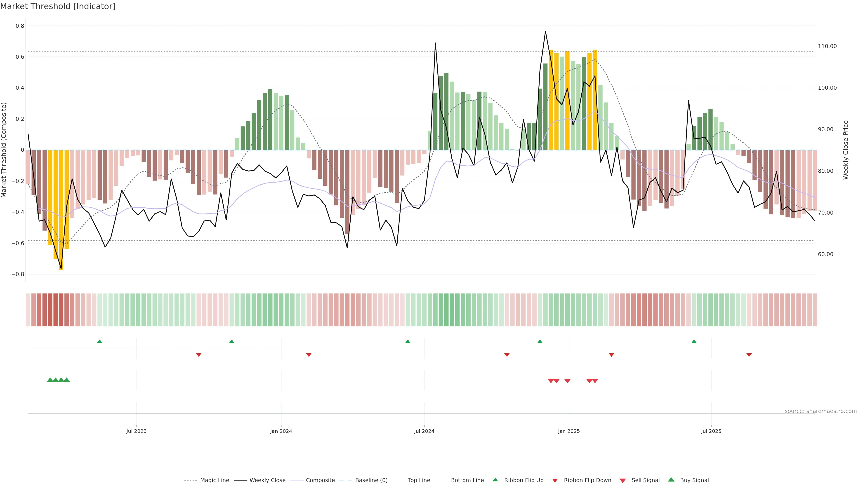Click the leftmost green Buy Signal triangle
Screen dimensions: 868x488
coord(50,380)
